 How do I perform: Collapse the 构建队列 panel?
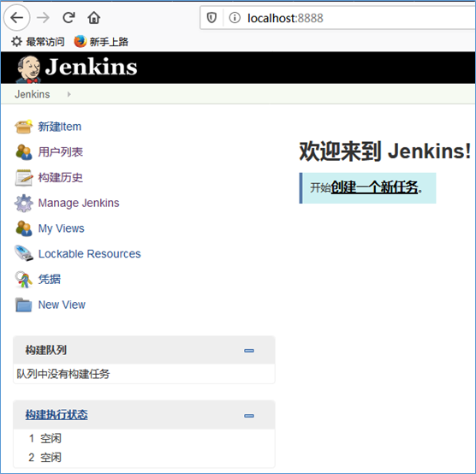(249, 351)
